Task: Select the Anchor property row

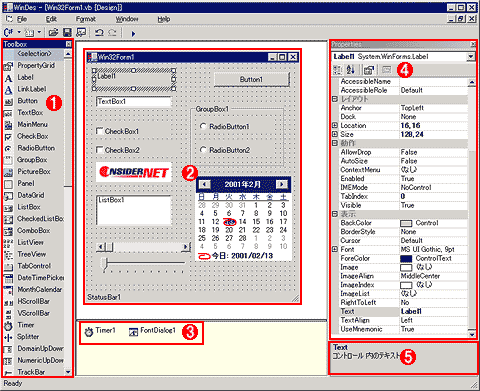Action: [x=403, y=108]
